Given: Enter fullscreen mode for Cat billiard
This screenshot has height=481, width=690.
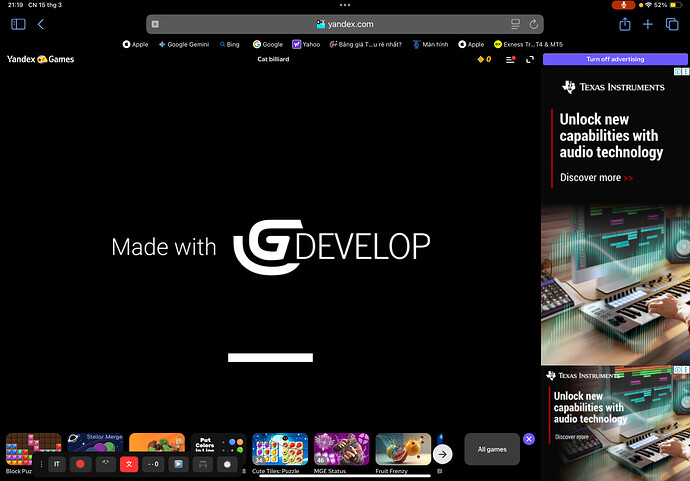Looking at the screenshot, I should (530, 60).
